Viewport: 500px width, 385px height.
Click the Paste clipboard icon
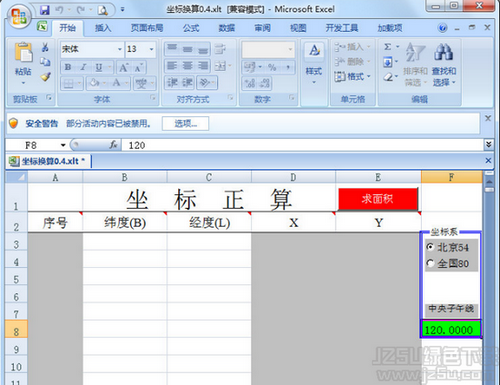[x=23, y=53]
